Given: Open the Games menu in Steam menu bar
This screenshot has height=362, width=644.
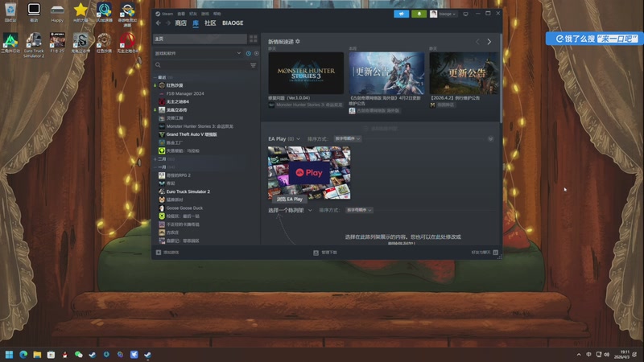Looking at the screenshot, I should [x=205, y=14].
